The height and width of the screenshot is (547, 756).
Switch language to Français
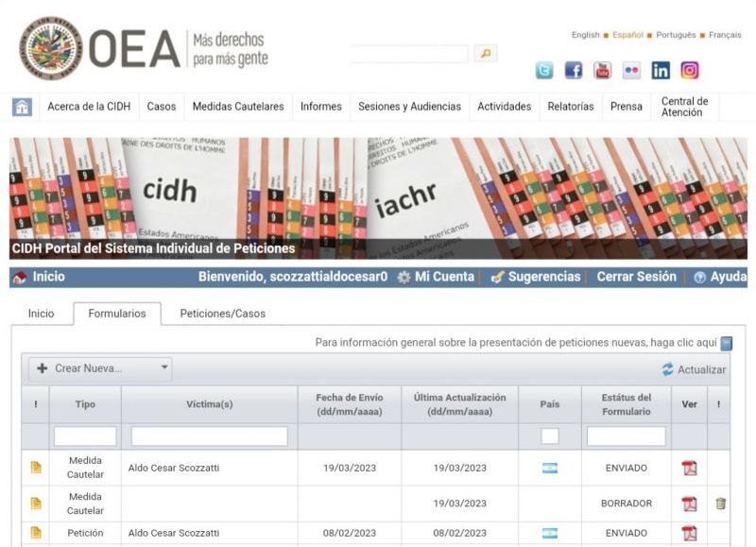(x=725, y=35)
